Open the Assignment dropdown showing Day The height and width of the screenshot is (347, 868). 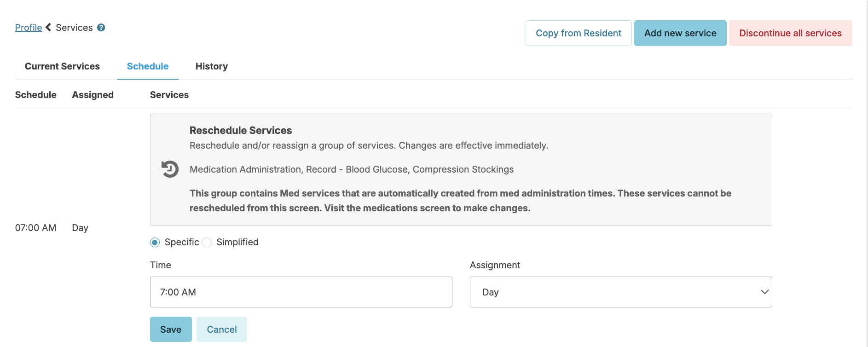[x=620, y=292]
